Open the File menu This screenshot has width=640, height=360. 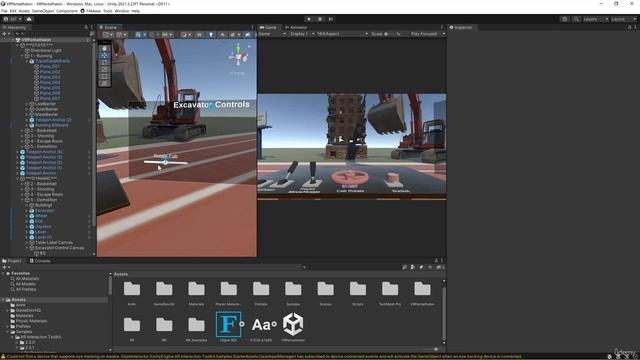pos(4,11)
